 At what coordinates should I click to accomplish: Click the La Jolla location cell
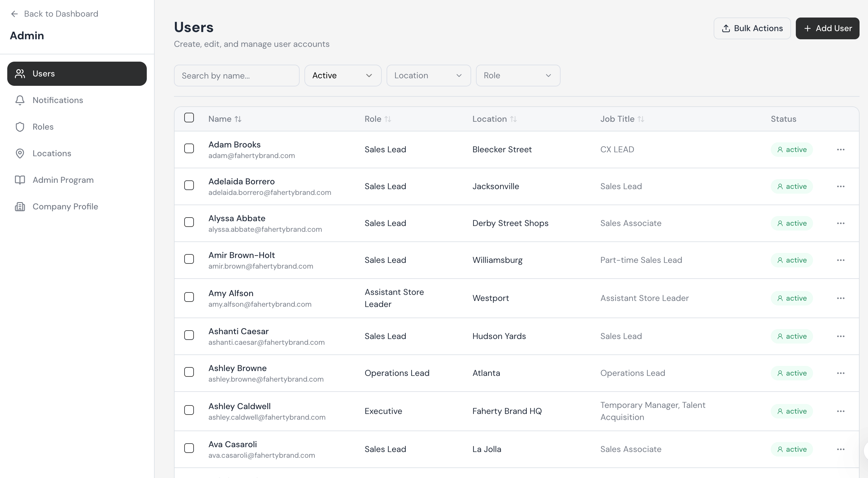pyautogui.click(x=487, y=449)
